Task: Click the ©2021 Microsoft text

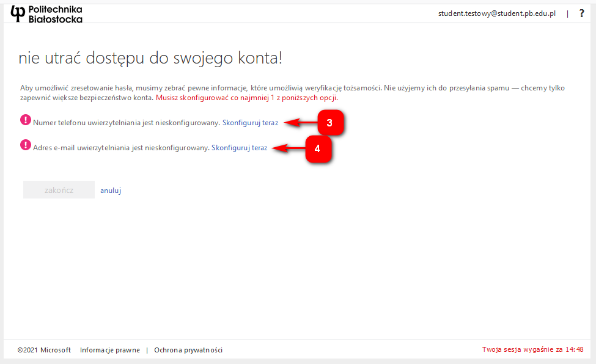Action: pos(44,350)
